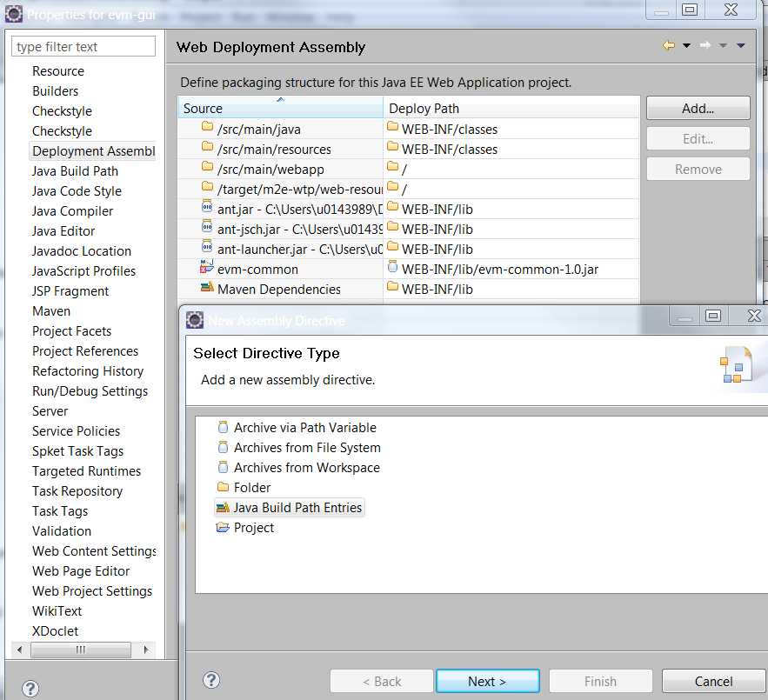Viewport: 768px width, 700px height.
Task: Click the Folder directive icon
Action: (223, 487)
